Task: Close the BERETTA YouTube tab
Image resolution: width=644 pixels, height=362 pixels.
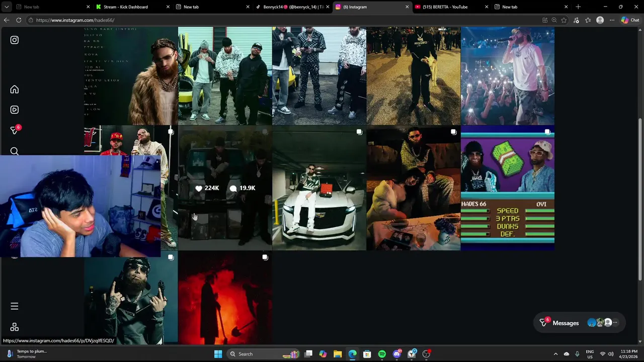Action: coord(487,7)
